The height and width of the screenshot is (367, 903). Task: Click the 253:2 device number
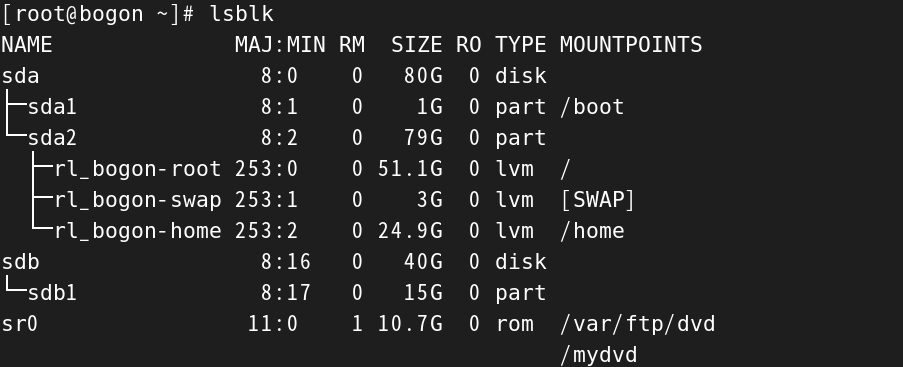pos(267,231)
